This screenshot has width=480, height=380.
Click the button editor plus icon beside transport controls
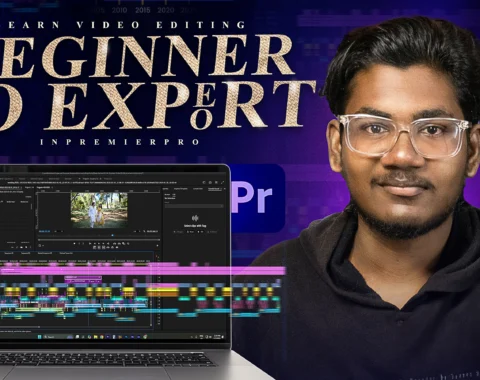tap(157, 246)
